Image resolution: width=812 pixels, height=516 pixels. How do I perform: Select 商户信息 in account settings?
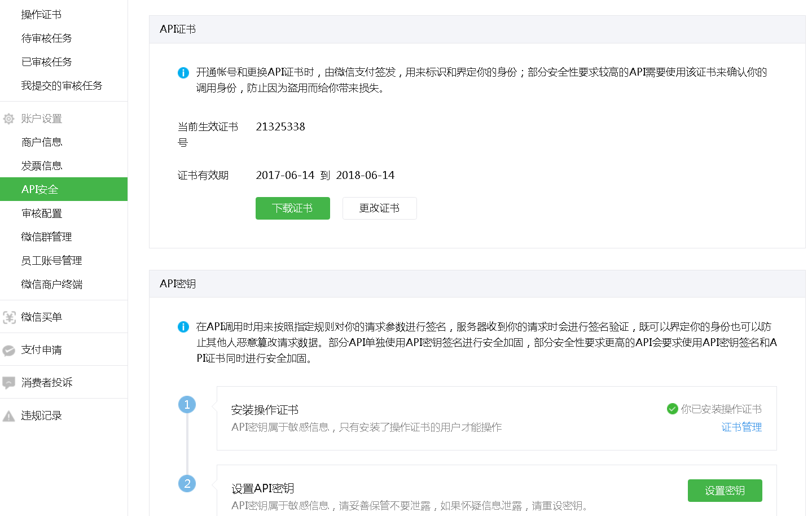42,142
